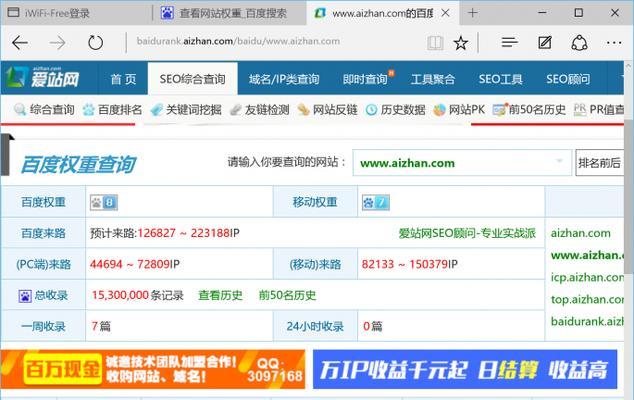
Task: Switch to 查看网站权重_百度搜索 tab
Action: (230, 13)
